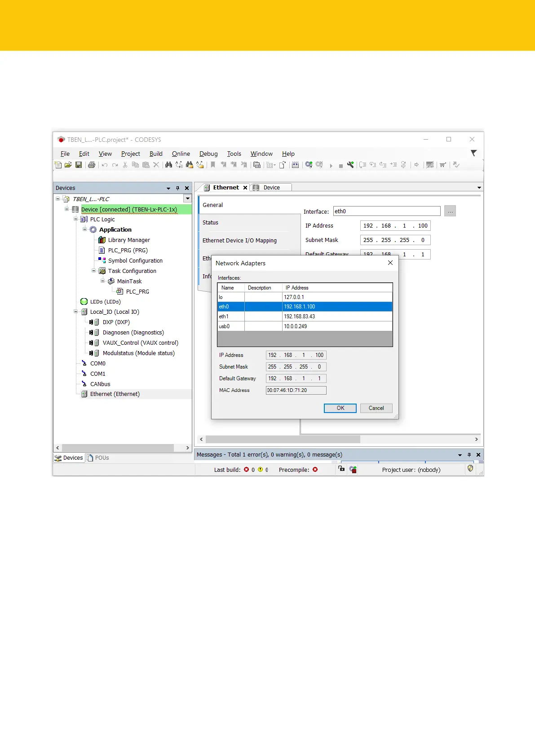Click the Toggle Bookmark flag icon
535x756 pixels.
(x=213, y=165)
